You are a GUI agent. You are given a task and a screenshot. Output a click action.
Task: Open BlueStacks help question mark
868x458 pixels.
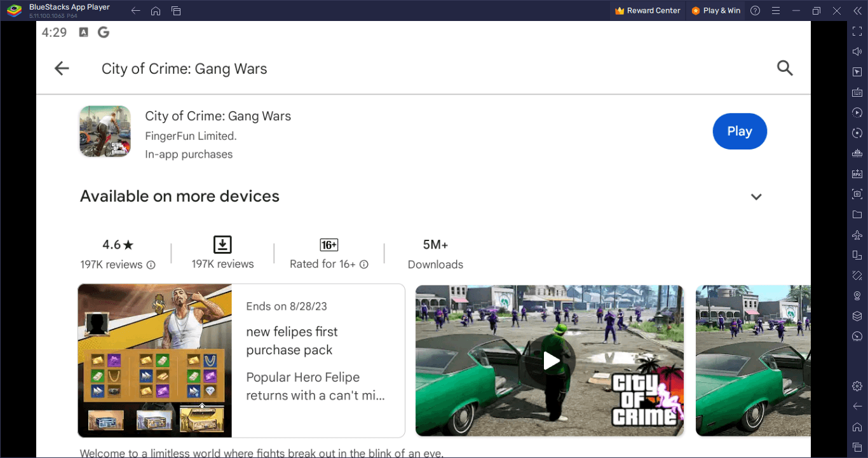pos(755,10)
